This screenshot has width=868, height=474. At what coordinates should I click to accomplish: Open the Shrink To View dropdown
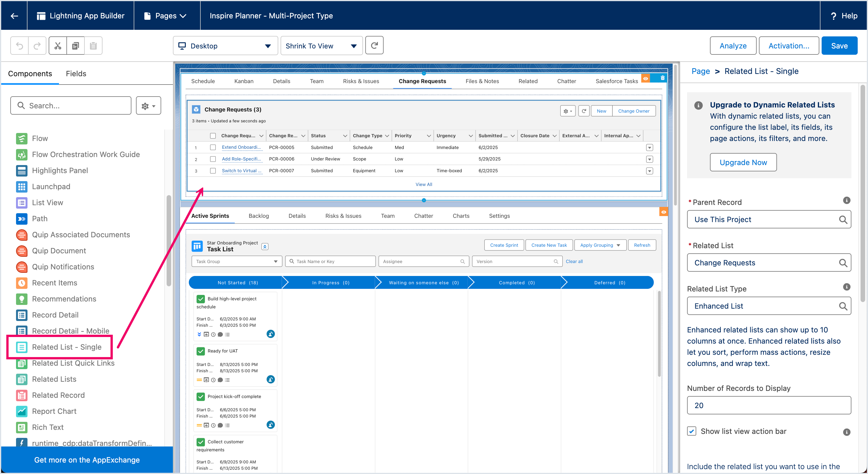pos(321,46)
